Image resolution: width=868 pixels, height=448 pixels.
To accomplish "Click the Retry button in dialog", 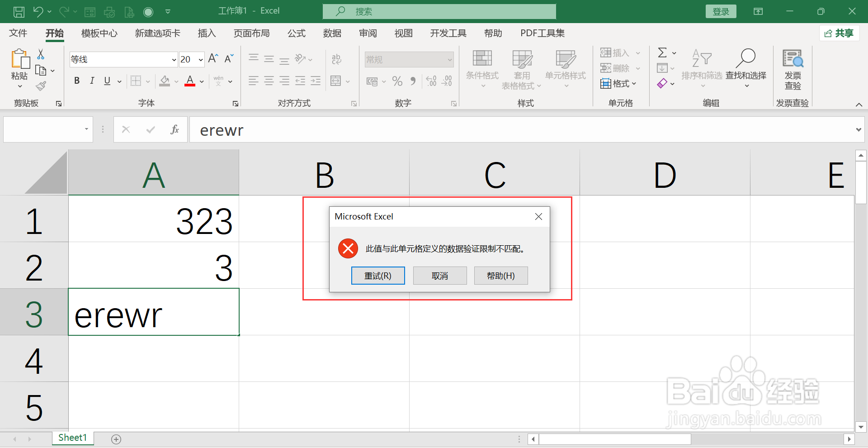I will 378,276.
